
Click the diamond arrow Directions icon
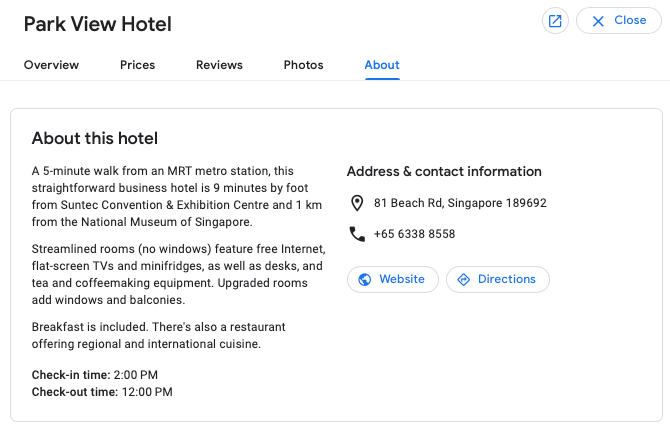tap(464, 280)
